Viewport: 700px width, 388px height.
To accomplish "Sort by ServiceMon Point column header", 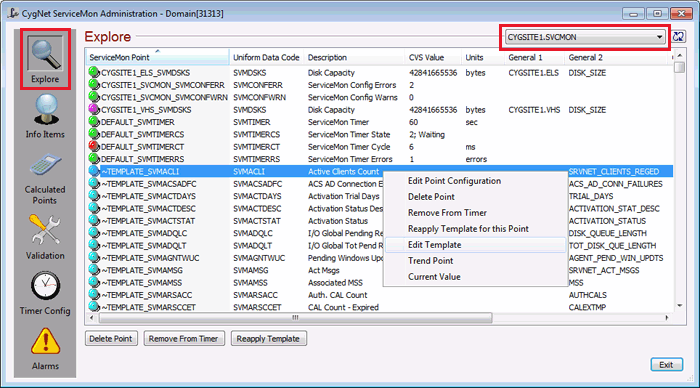I will 157,57.
